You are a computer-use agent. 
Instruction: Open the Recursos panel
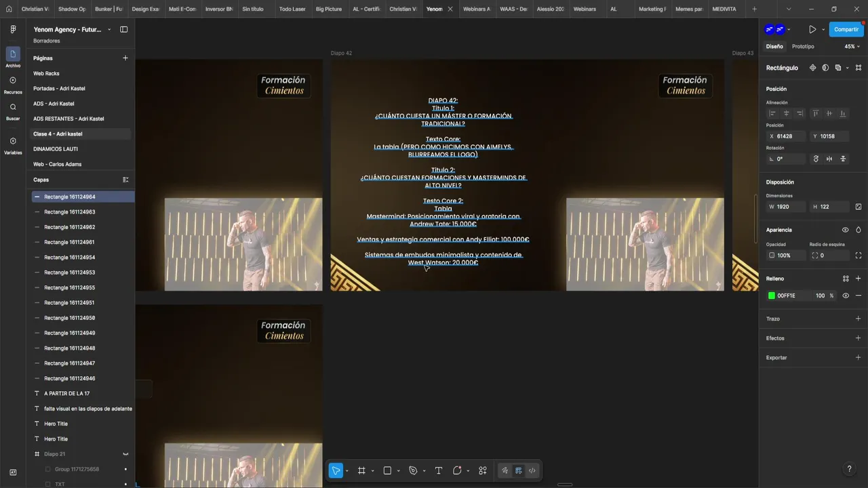pyautogui.click(x=13, y=84)
